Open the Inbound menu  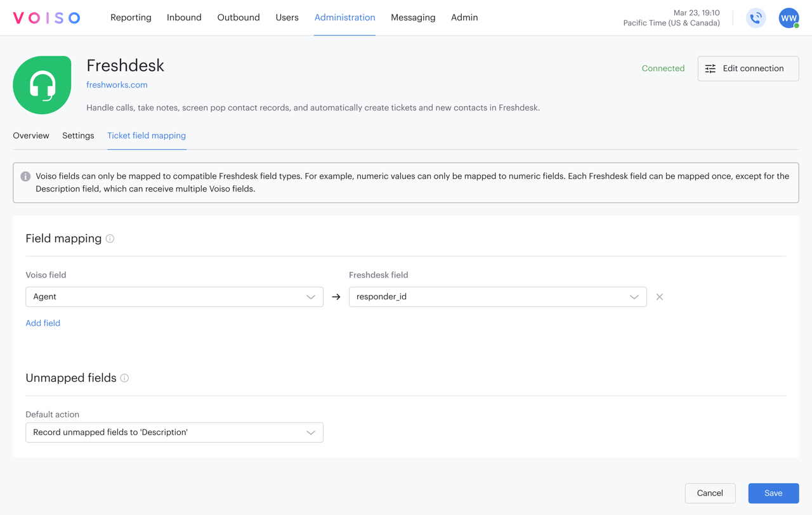(184, 18)
